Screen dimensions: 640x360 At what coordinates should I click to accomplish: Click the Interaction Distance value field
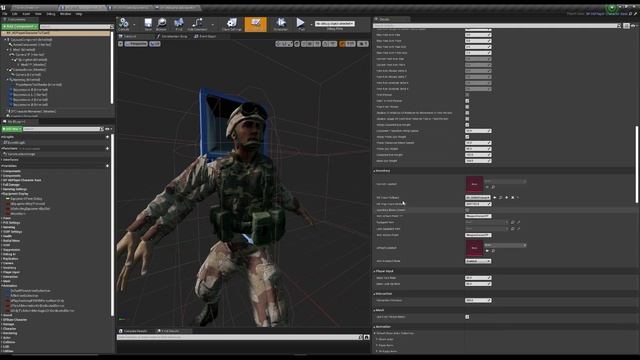(x=478, y=300)
